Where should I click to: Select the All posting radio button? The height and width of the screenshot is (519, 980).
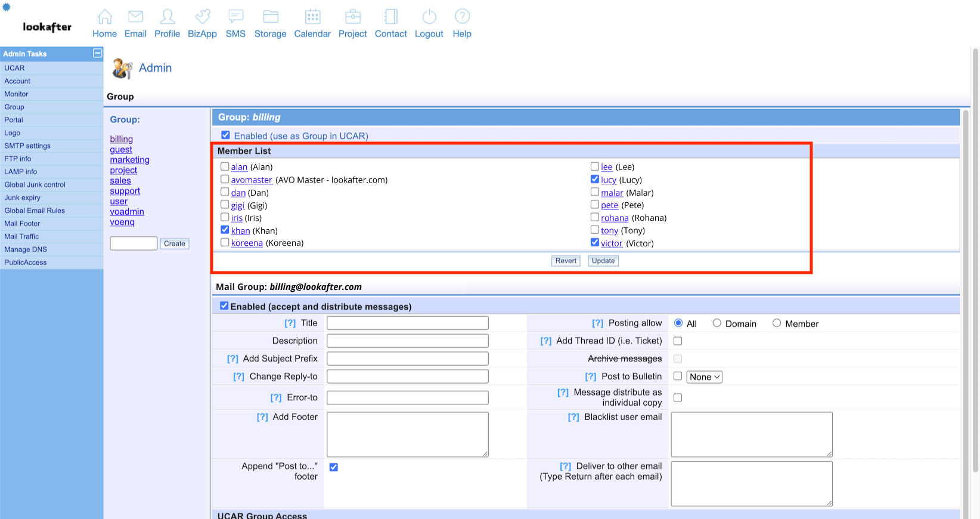click(678, 323)
